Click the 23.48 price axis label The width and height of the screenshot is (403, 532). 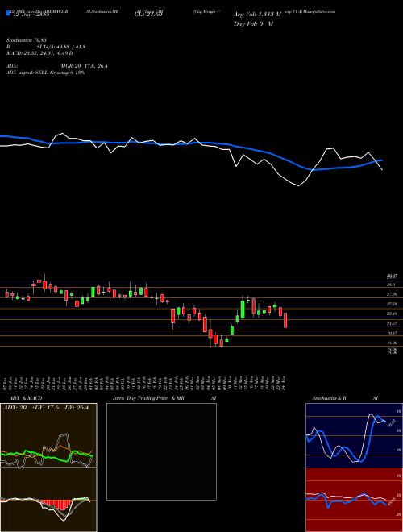[x=392, y=314]
